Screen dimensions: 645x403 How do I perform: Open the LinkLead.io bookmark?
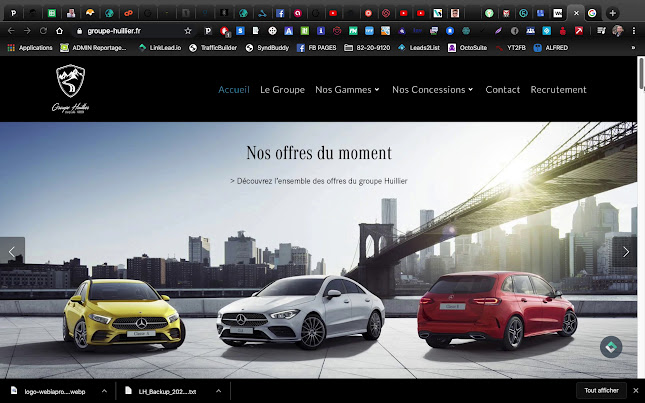[160, 48]
